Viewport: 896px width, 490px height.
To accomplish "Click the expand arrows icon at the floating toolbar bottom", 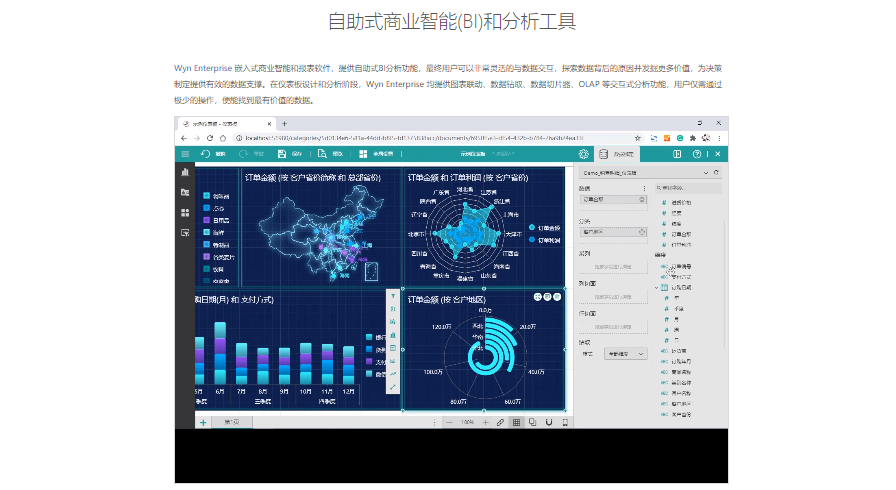I will pos(393,387).
